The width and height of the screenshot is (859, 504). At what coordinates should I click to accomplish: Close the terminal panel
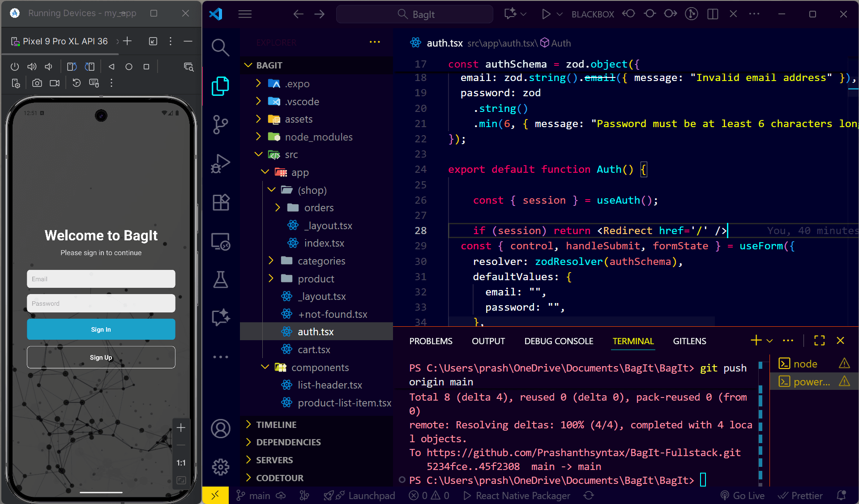(x=841, y=341)
